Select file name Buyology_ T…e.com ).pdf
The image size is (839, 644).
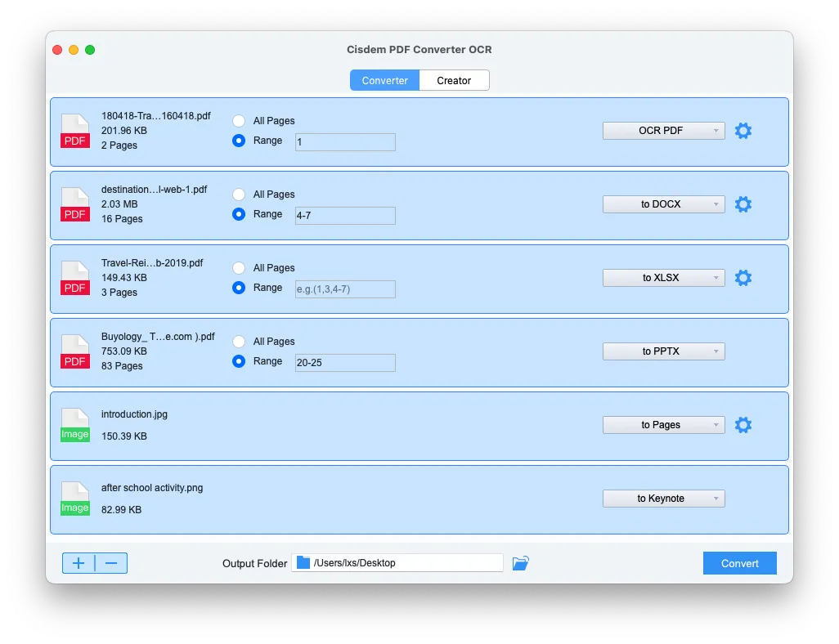click(158, 337)
